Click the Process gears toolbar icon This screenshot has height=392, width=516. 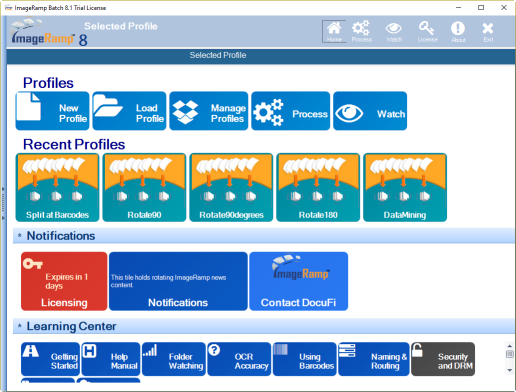coord(362,32)
